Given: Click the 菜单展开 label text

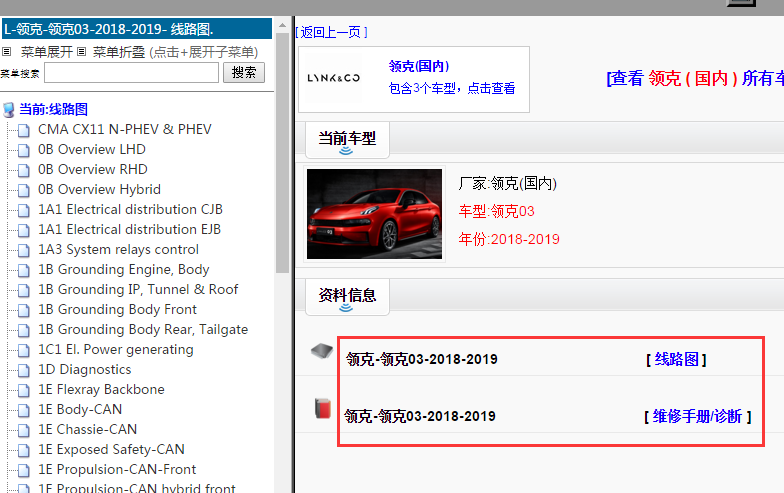Looking at the screenshot, I should click(x=46, y=52).
